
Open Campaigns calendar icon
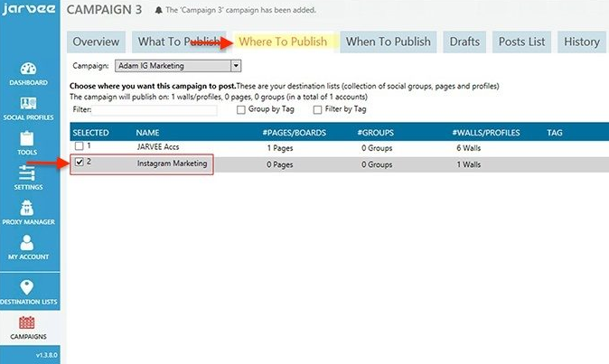tap(27, 322)
